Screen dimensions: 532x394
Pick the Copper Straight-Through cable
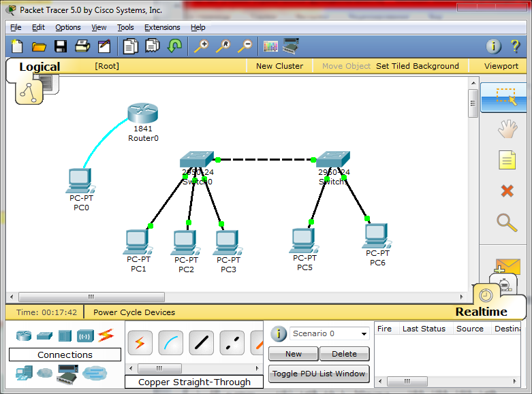click(x=201, y=343)
